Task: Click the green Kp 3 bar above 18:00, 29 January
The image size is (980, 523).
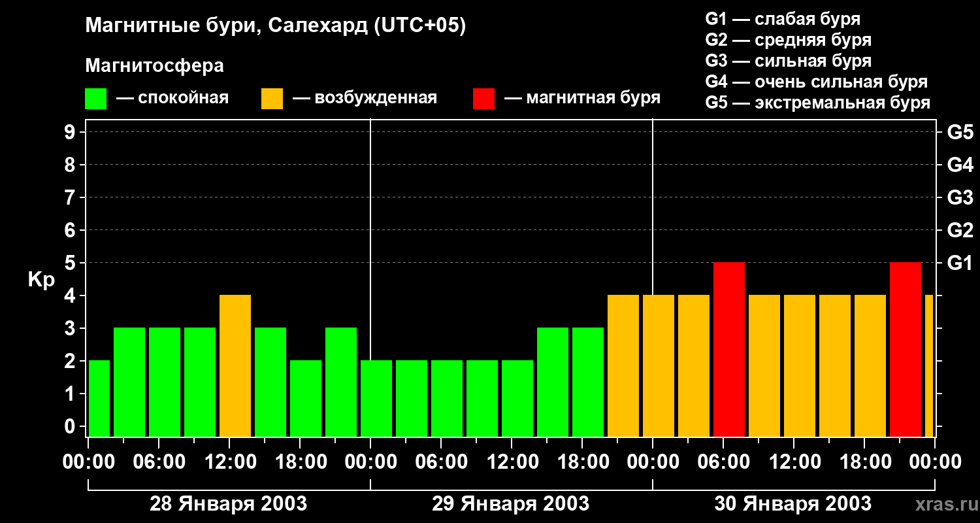Action: pos(588,382)
